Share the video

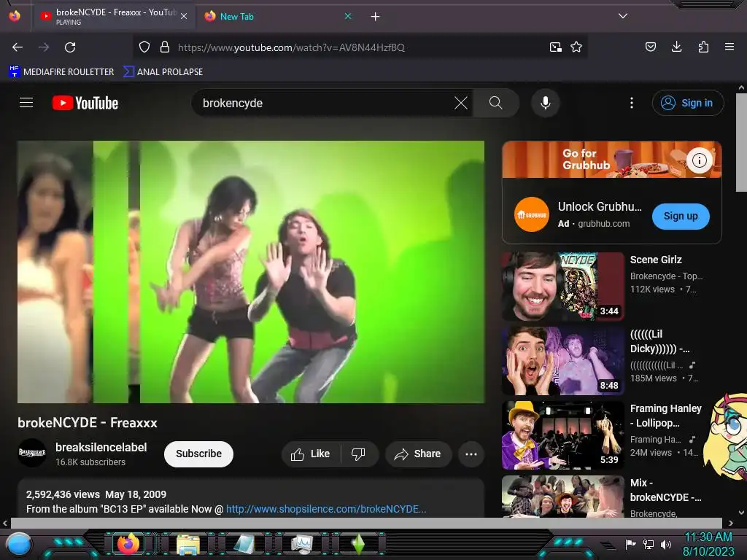pyautogui.click(x=418, y=454)
